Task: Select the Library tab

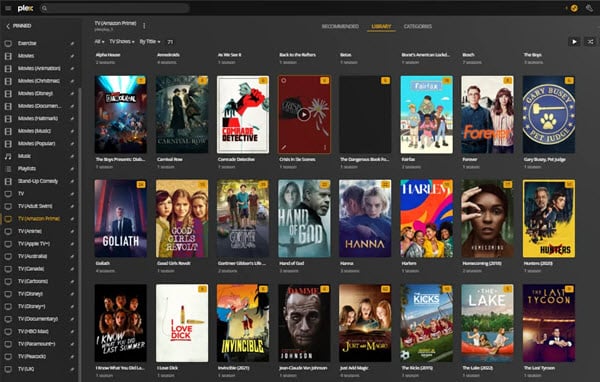Action: coord(381,26)
